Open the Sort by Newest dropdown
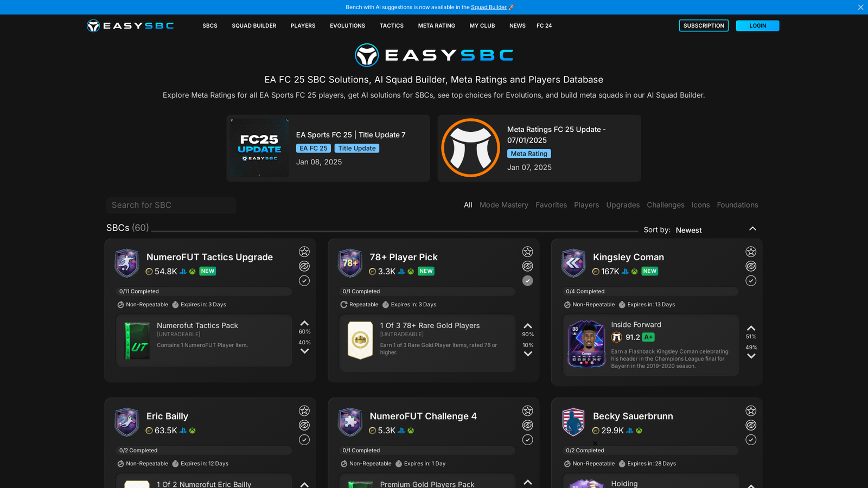The width and height of the screenshot is (868, 488). tap(688, 230)
